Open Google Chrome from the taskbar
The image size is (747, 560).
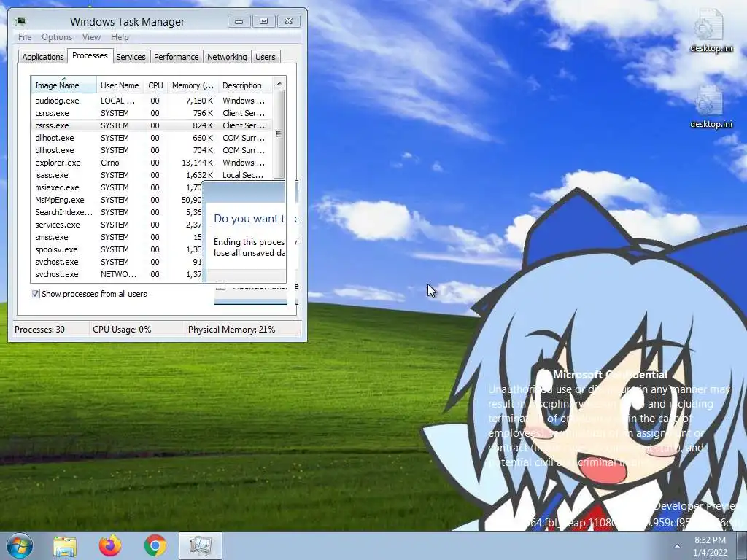click(x=155, y=545)
